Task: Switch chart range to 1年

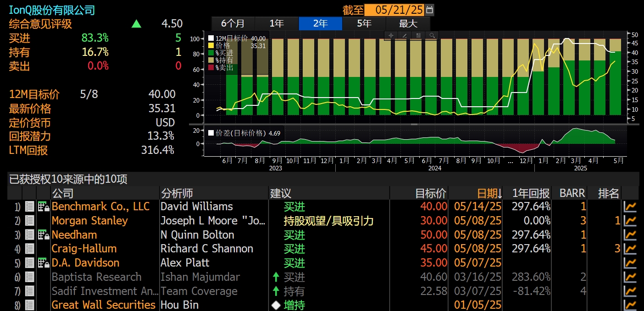Action: pyautogui.click(x=277, y=23)
